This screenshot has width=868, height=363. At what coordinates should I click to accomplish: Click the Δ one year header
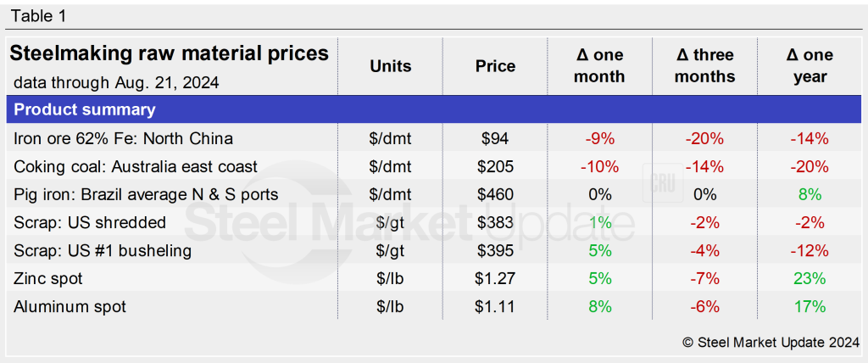tap(810, 66)
